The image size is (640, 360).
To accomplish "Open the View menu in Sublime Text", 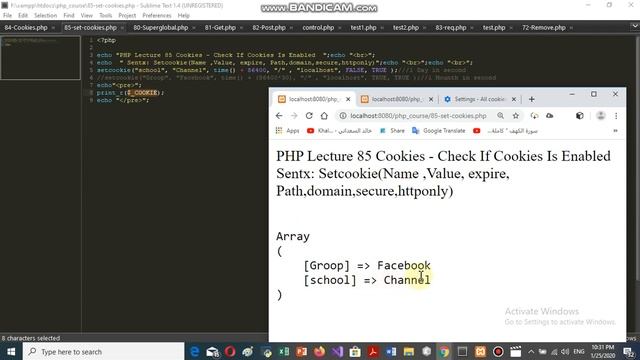I will pyautogui.click(x=87, y=16).
